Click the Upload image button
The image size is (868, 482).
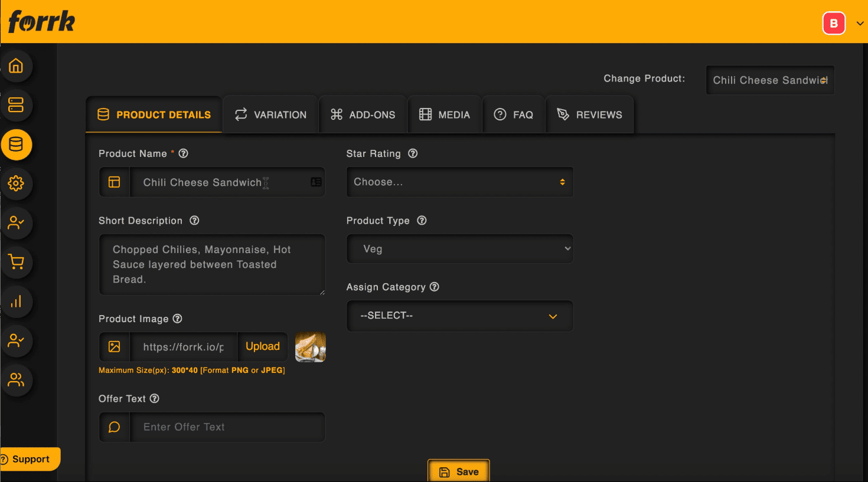263,347
